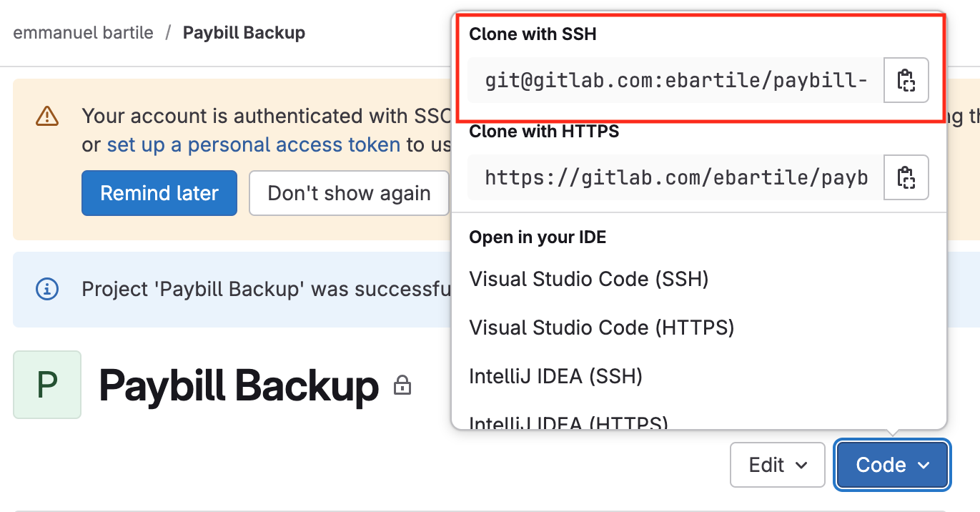Click the warning triangle alert icon
Image resolution: width=980 pixels, height=512 pixels.
coord(47,116)
